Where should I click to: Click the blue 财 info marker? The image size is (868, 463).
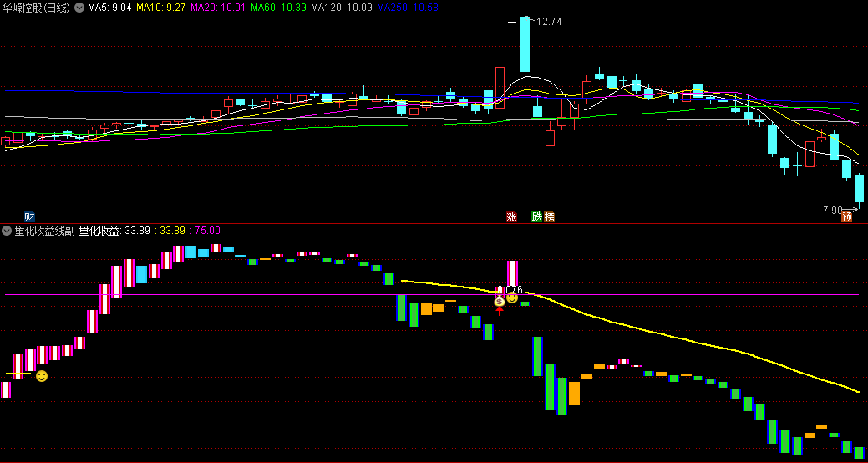pyautogui.click(x=28, y=216)
